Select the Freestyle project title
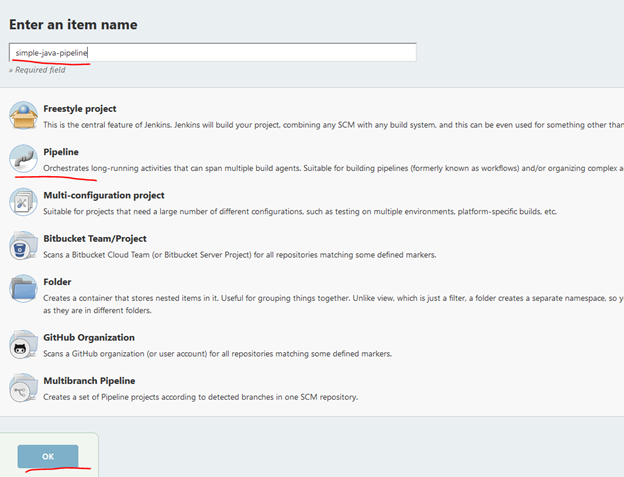 point(80,108)
